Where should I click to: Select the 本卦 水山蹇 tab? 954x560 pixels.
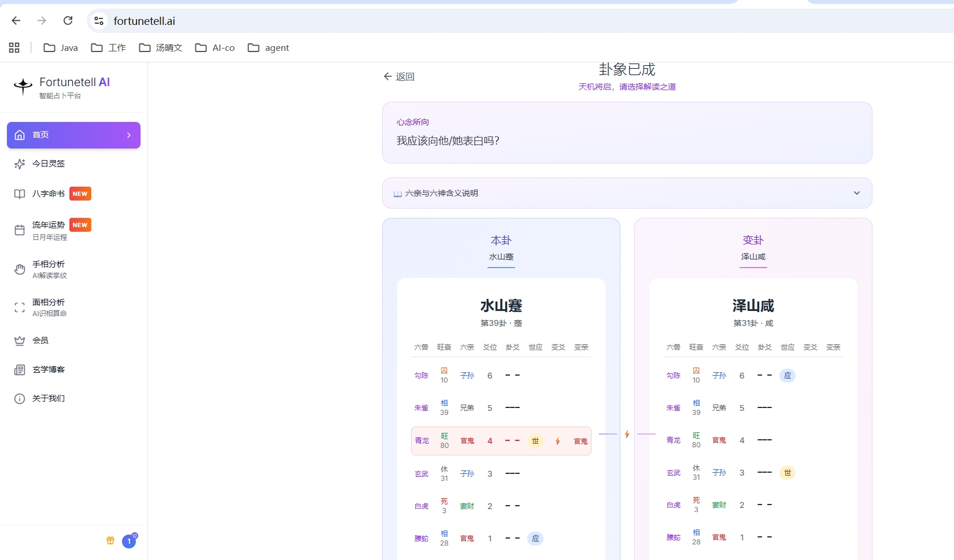pyautogui.click(x=501, y=249)
